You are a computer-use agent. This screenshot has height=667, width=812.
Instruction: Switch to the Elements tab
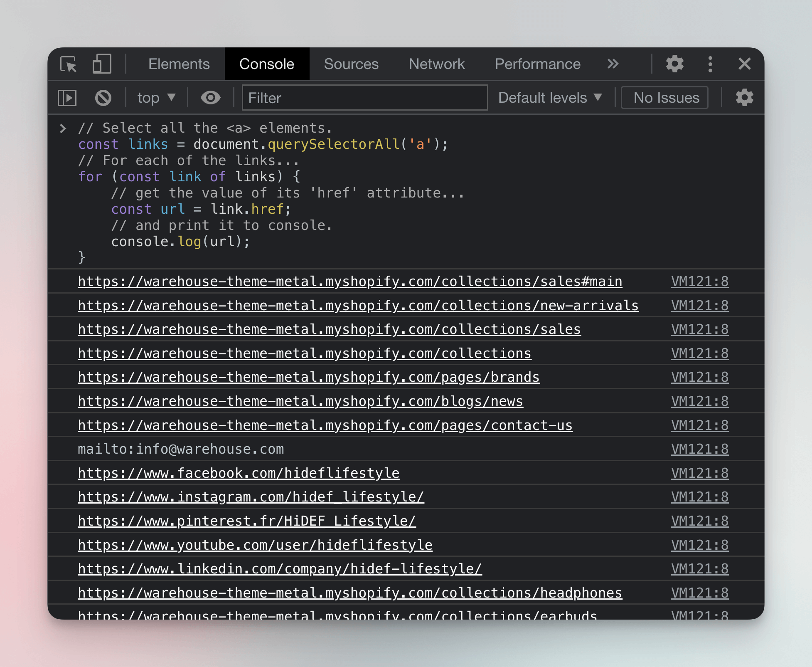(x=179, y=64)
